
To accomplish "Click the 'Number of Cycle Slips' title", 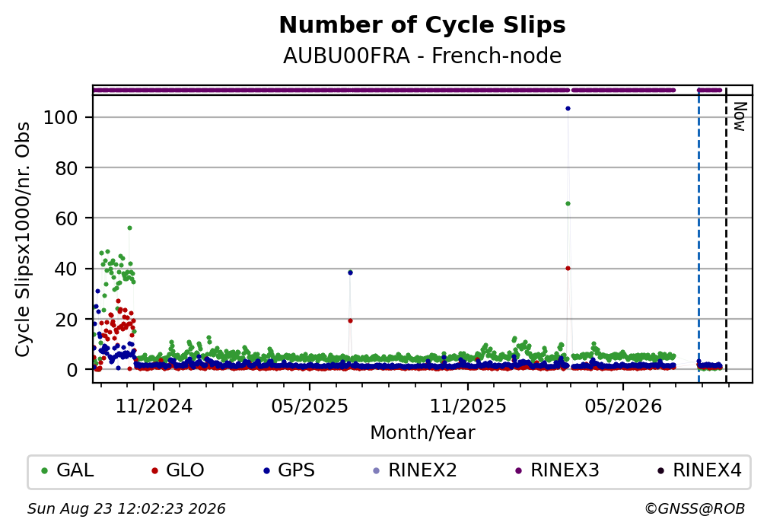I will click(422, 25).
